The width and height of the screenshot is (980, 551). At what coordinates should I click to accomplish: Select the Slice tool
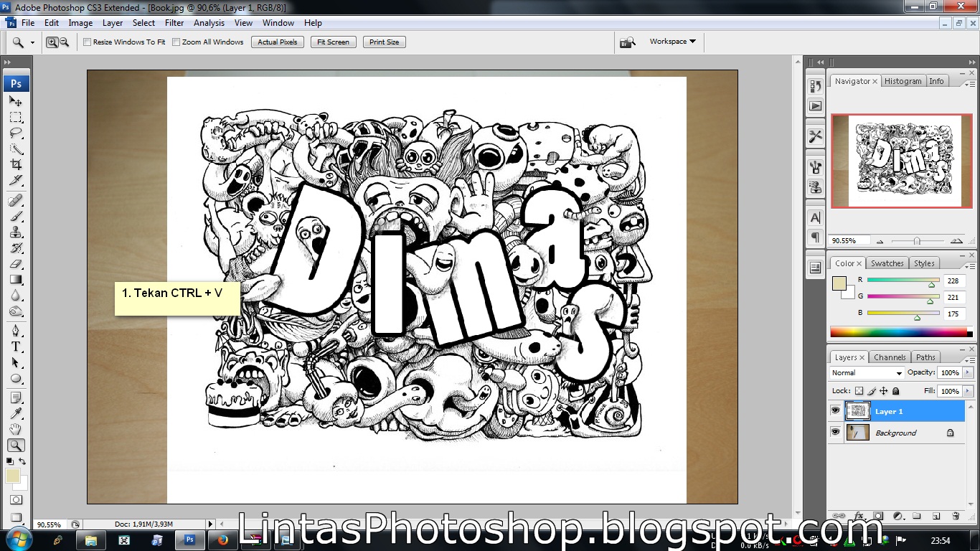tap(16, 180)
